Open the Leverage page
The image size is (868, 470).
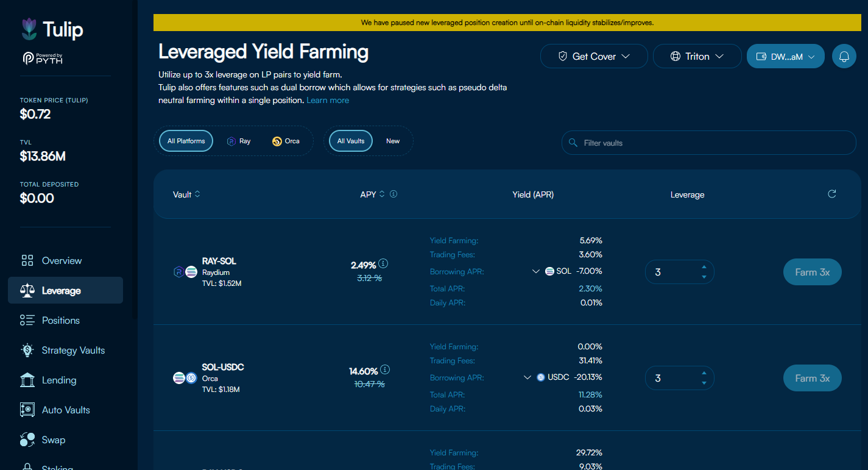point(65,290)
